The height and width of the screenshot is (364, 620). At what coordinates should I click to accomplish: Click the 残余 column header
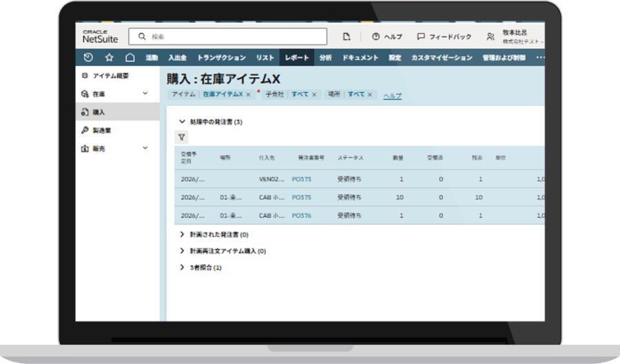(x=477, y=158)
